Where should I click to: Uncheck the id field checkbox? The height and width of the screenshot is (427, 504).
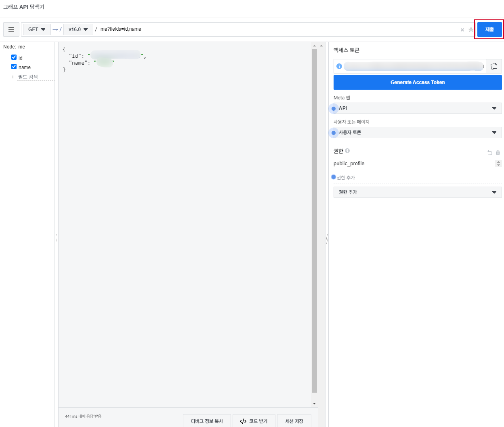click(14, 57)
